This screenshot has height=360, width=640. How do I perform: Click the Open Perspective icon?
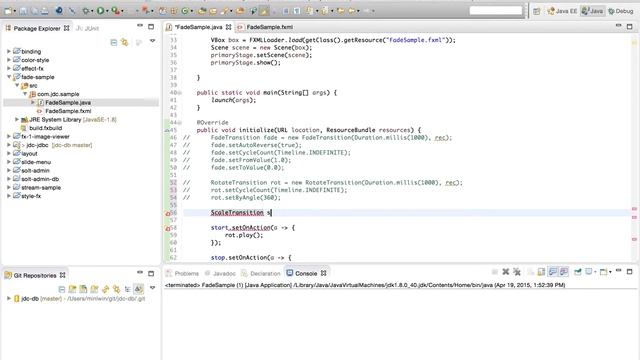[536, 11]
